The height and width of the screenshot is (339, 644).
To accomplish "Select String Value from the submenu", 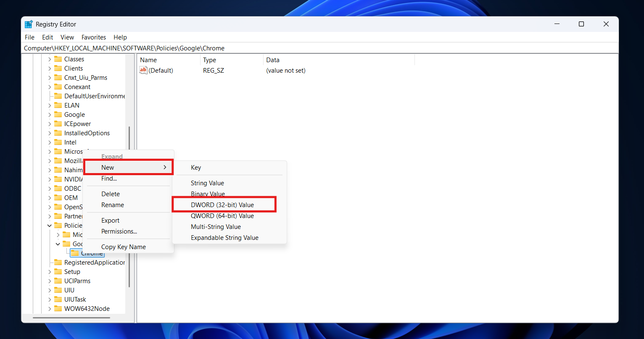I will (x=207, y=183).
